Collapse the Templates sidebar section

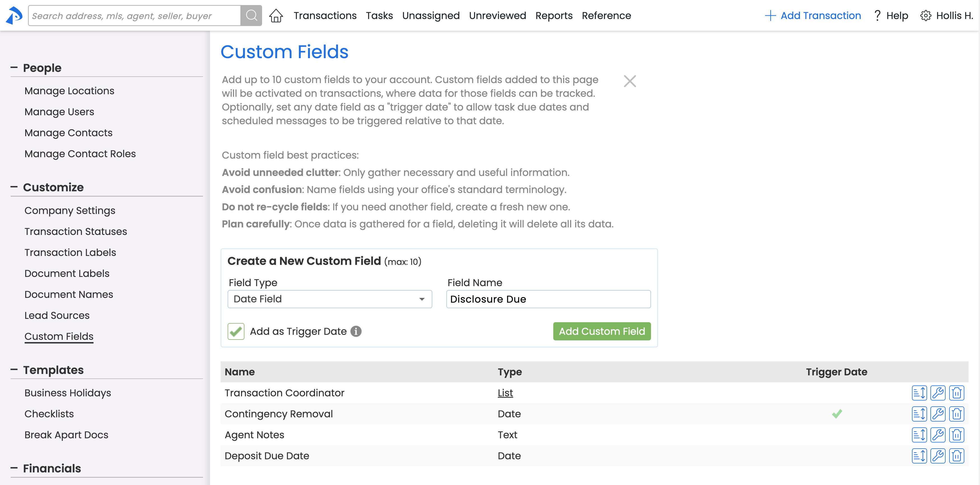(x=14, y=369)
